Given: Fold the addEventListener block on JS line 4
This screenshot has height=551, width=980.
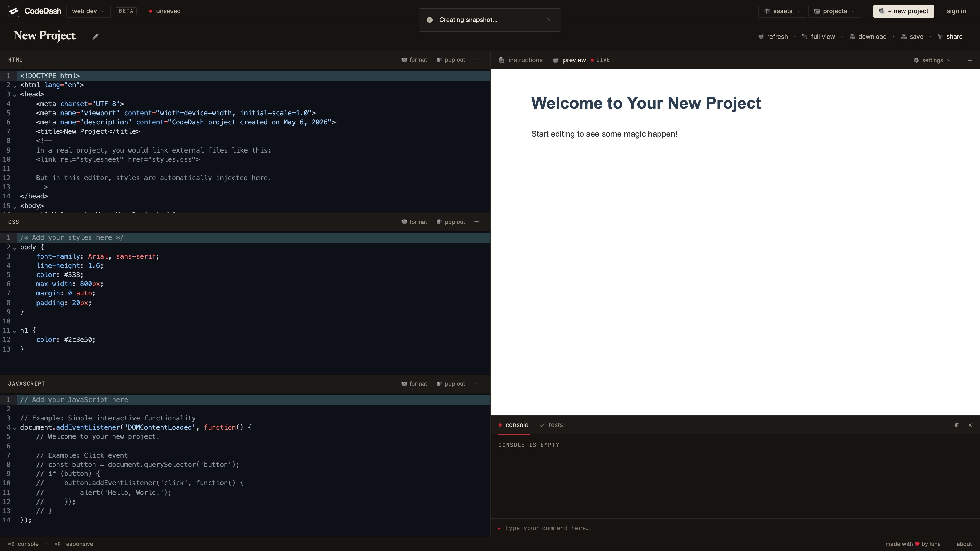Looking at the screenshot, I should pos(15,428).
